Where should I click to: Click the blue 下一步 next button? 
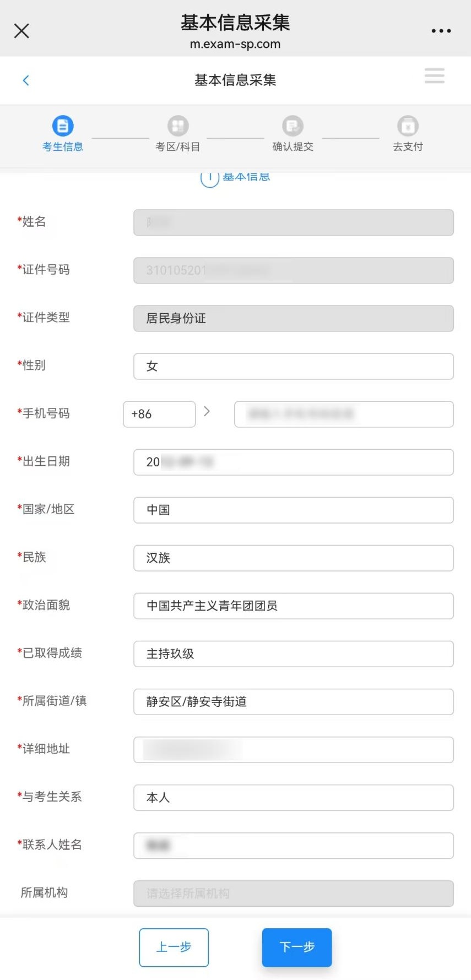click(x=297, y=947)
